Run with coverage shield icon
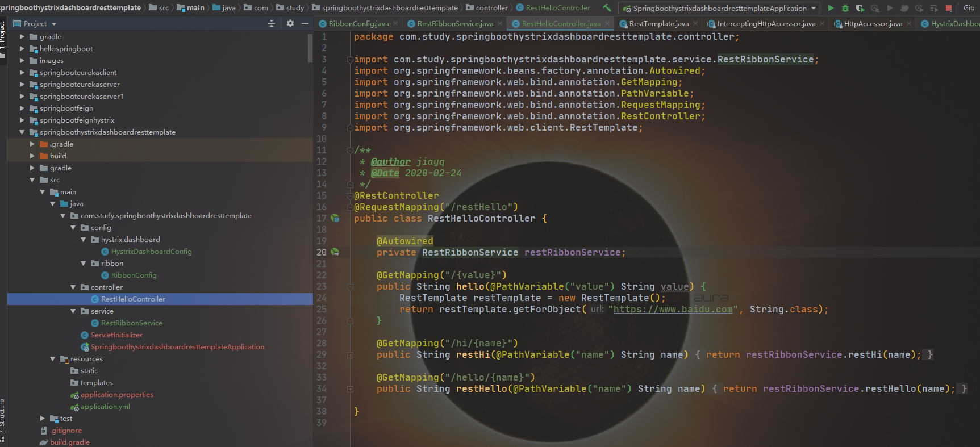Image resolution: width=980 pixels, height=447 pixels. [x=860, y=8]
